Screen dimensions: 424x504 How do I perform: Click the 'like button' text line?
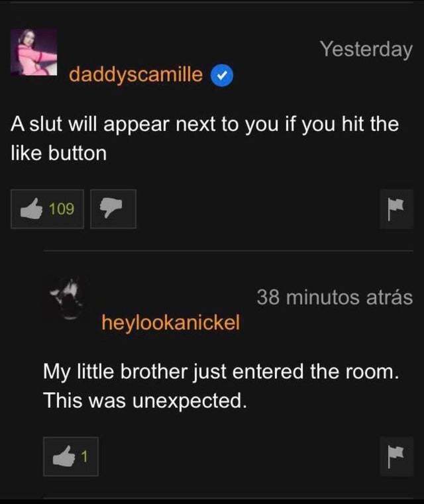(x=58, y=154)
